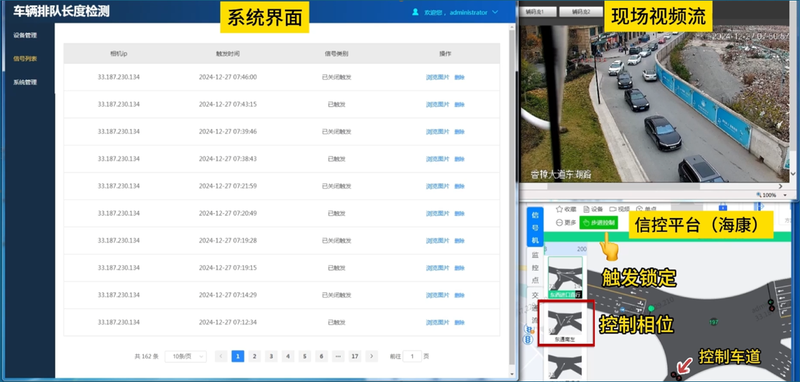Switch to 辅码流2 tab in video window
Viewport: 800px width, 382px height.
pyautogui.click(x=581, y=12)
